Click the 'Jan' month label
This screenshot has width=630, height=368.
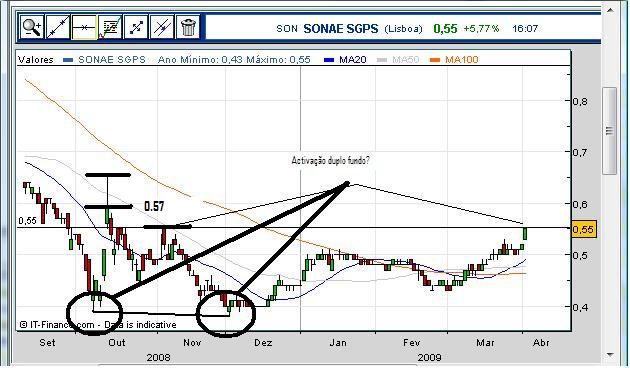coord(338,343)
